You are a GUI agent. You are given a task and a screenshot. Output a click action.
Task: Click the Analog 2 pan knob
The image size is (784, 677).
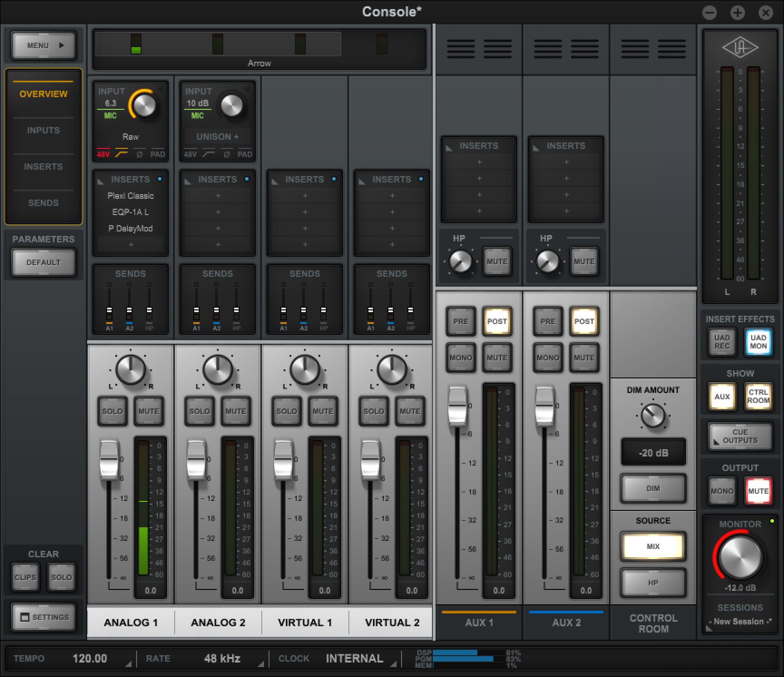click(218, 369)
